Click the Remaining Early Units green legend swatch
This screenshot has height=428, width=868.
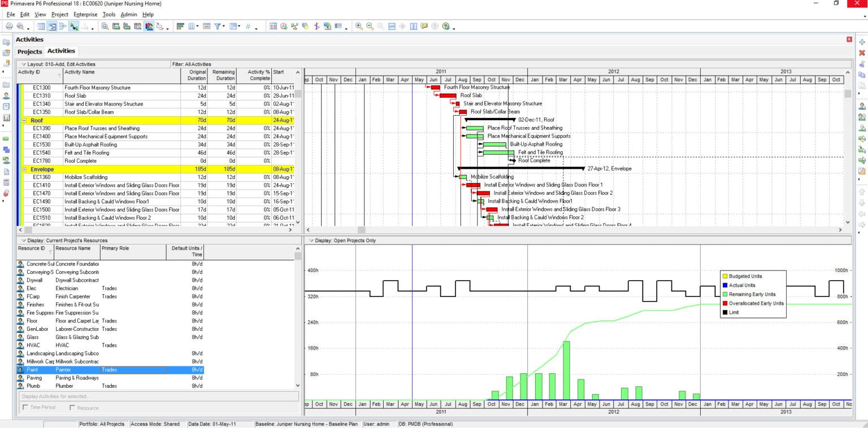tap(726, 294)
